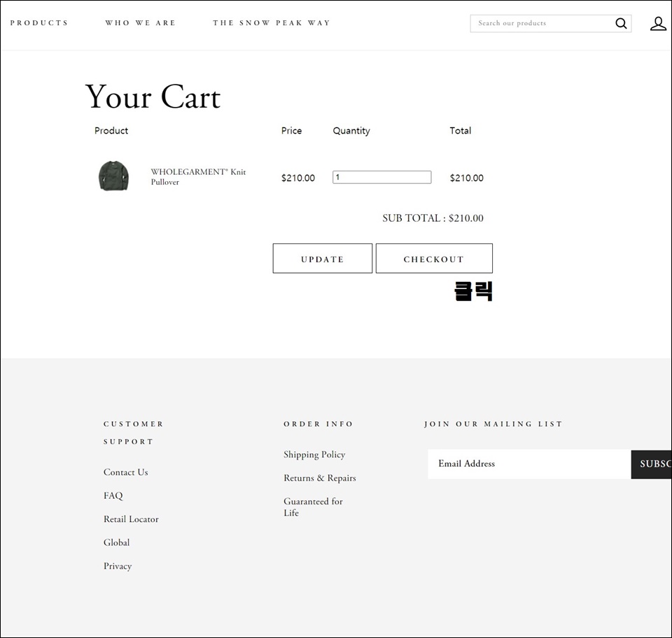Open the Returns & Repairs link
The image size is (672, 638).
point(320,478)
